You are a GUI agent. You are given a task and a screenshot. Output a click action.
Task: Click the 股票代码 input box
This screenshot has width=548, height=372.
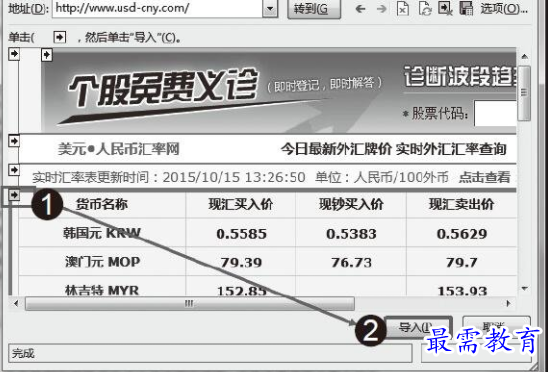coord(495,113)
